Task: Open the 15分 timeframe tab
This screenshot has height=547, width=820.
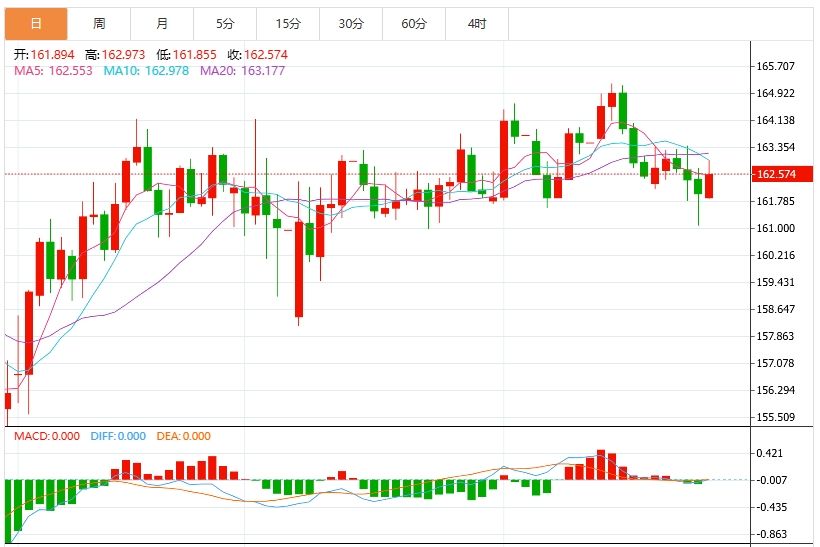Action: pyautogui.click(x=288, y=24)
